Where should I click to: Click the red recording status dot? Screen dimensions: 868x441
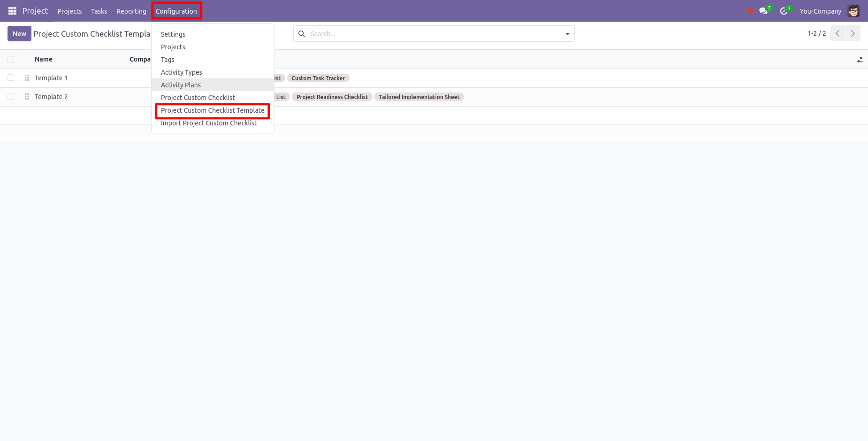750,11
